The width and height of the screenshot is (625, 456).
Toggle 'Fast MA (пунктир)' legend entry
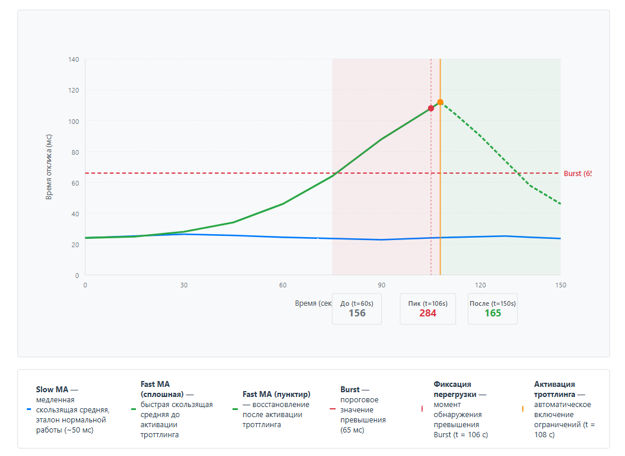(271, 409)
